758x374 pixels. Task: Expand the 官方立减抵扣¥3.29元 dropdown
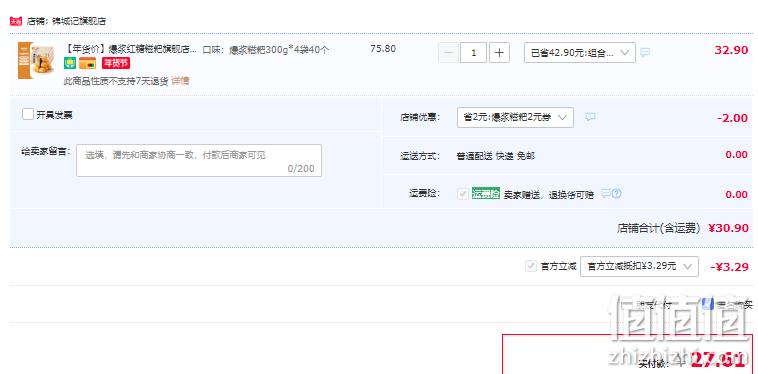click(639, 266)
